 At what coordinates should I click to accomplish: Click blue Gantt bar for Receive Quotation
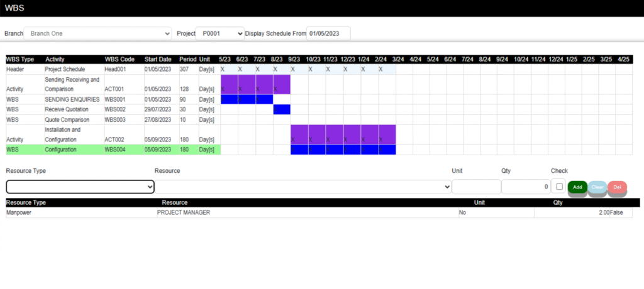coord(282,109)
